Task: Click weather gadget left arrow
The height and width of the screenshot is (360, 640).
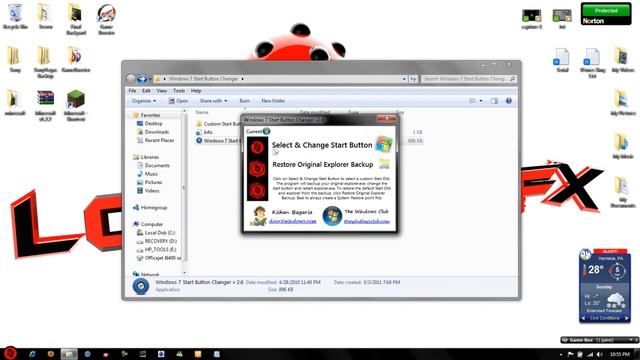Action: (x=583, y=318)
